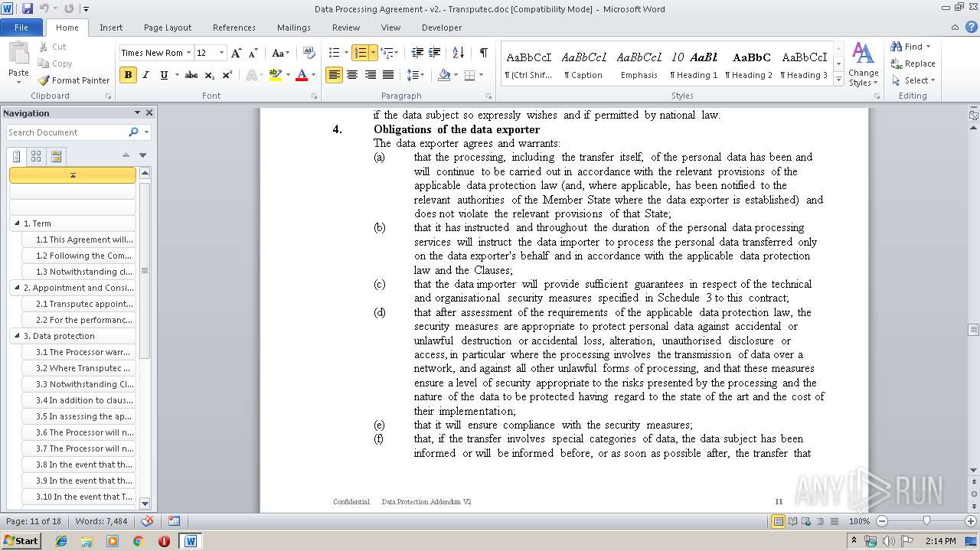Close the Navigation pane
This screenshot has height=551, width=980.
pos(149,112)
